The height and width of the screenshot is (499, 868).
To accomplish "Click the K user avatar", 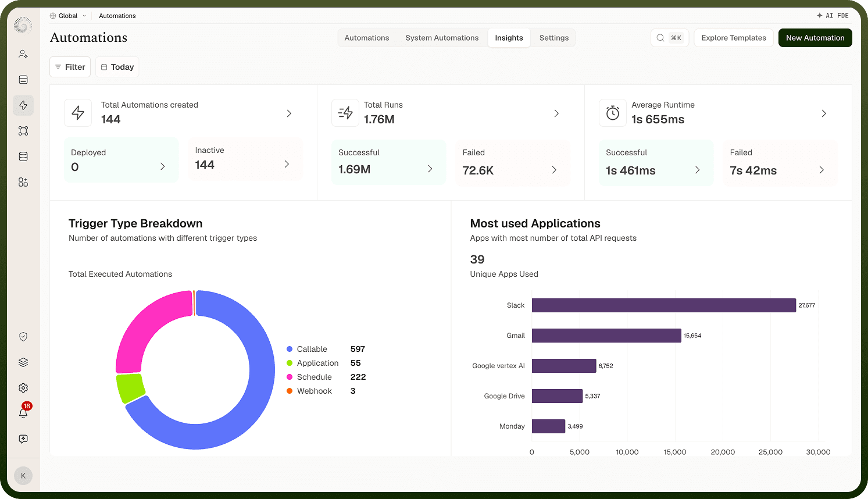I will (23, 476).
